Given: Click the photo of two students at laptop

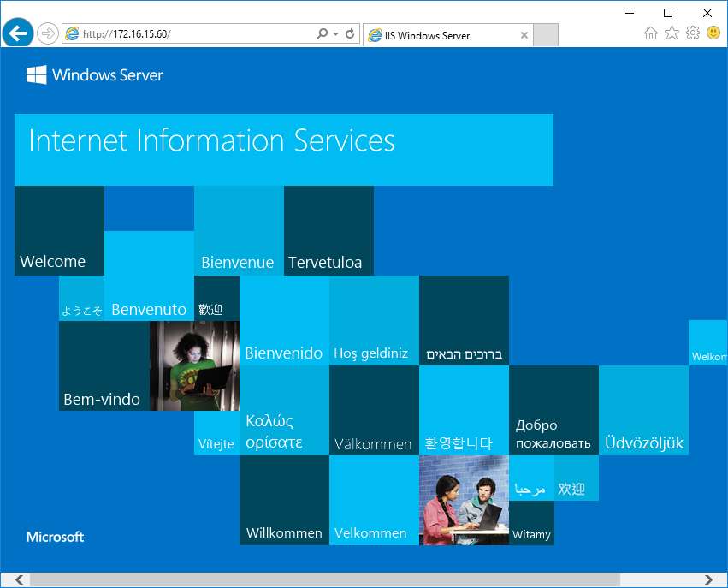Looking at the screenshot, I should click(464, 500).
